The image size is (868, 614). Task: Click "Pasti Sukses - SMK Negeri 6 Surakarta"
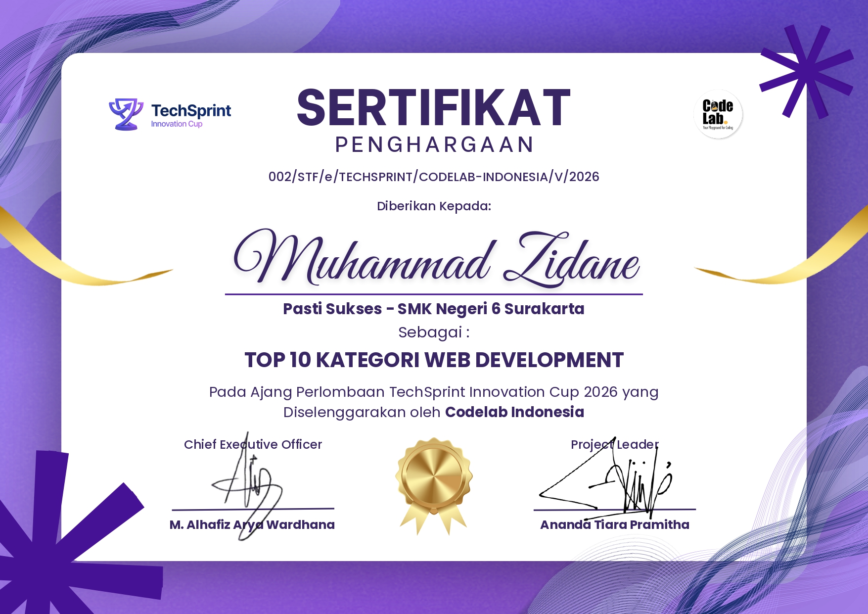pos(434,309)
